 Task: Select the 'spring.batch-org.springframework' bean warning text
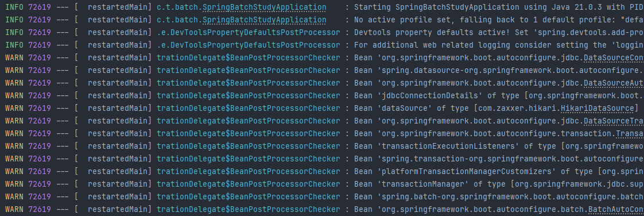(x=499, y=196)
